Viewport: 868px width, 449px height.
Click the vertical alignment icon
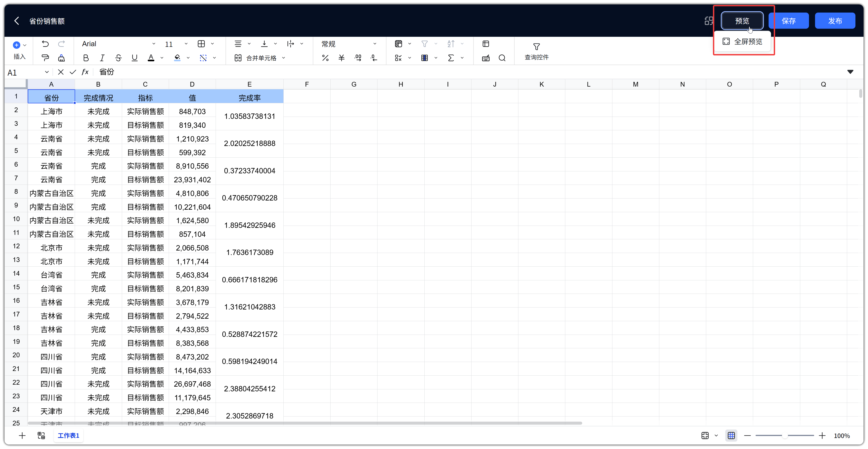tap(264, 44)
